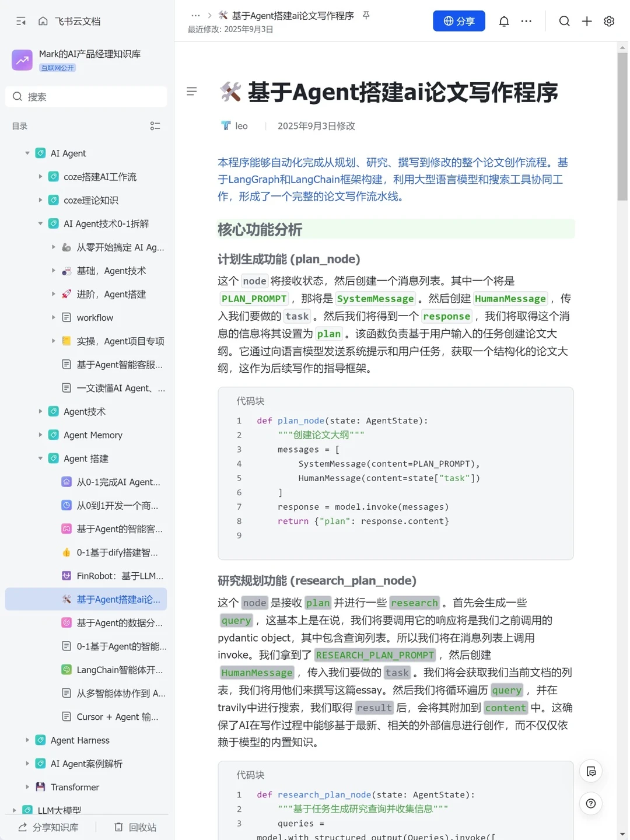This screenshot has height=840, width=630.
Task: Open help question mark button
Action: pyautogui.click(x=591, y=803)
